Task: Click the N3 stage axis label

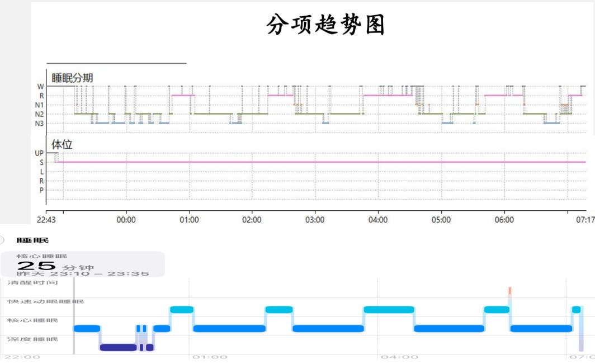Action: click(40, 124)
